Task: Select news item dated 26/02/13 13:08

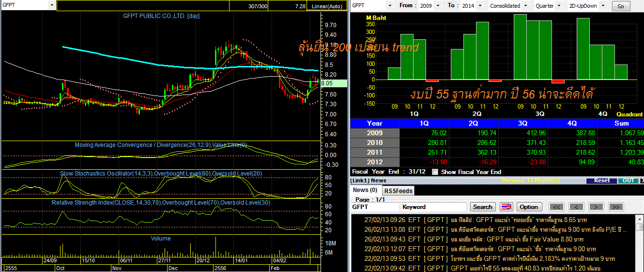Action: coord(492,229)
